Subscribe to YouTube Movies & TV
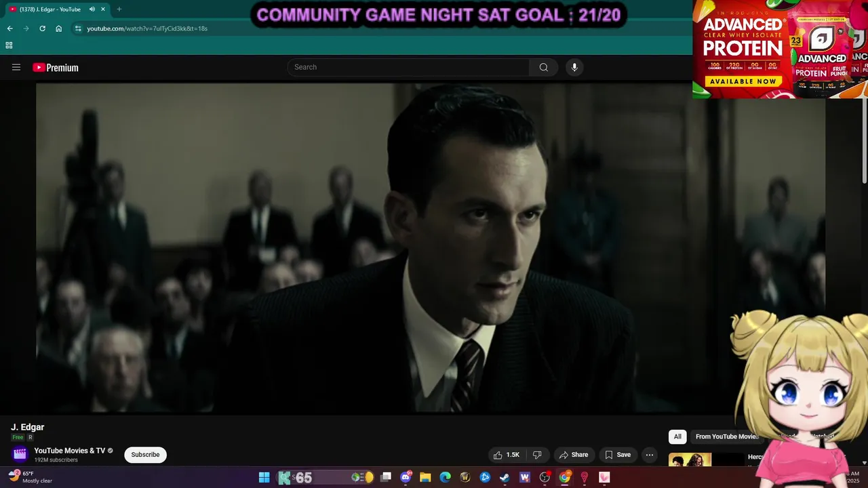Viewport: 868px width, 488px height. [145, 455]
